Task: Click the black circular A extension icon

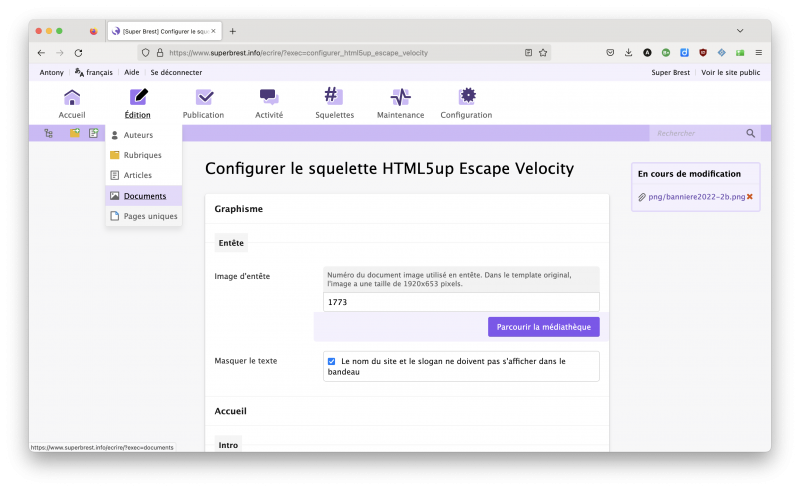Action: (647, 53)
